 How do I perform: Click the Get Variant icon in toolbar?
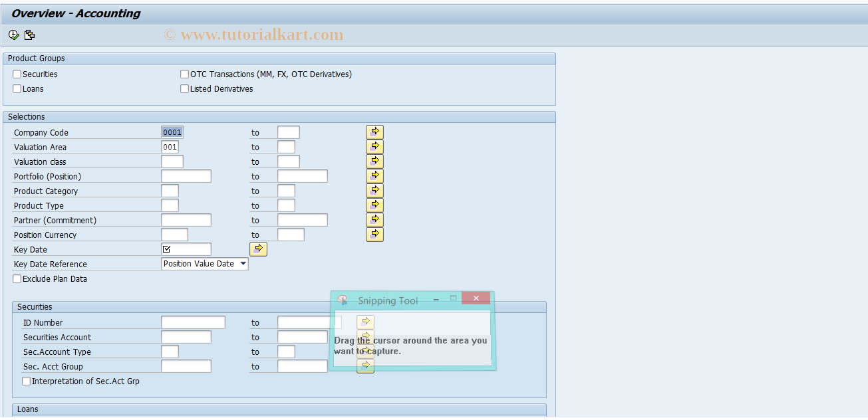pos(29,35)
